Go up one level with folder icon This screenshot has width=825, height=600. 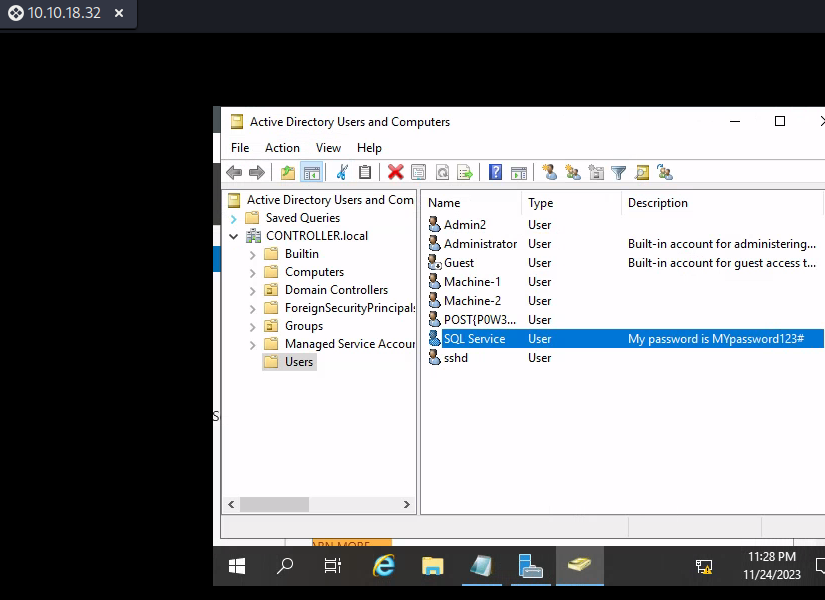288,172
